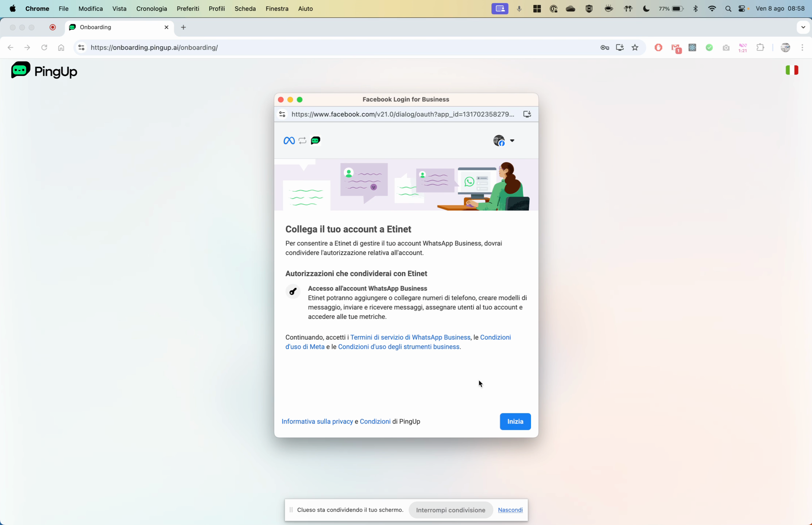Screen dimensions: 812x525
Task: Click install app icon in Facebook popup bar
Action: (x=527, y=114)
